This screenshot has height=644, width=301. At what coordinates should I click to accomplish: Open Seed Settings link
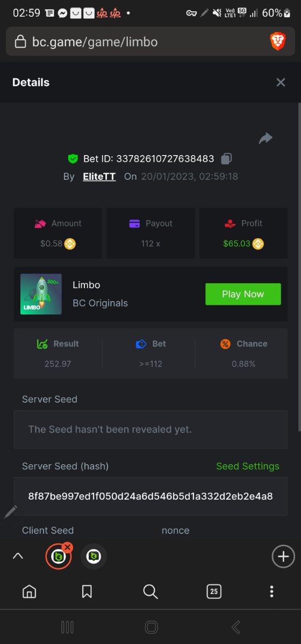tap(248, 466)
